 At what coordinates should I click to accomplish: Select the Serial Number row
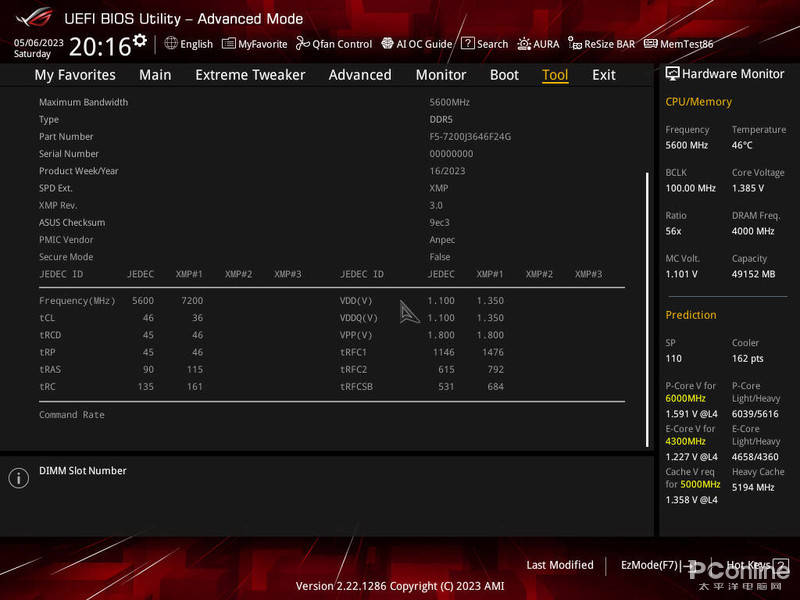[332, 154]
